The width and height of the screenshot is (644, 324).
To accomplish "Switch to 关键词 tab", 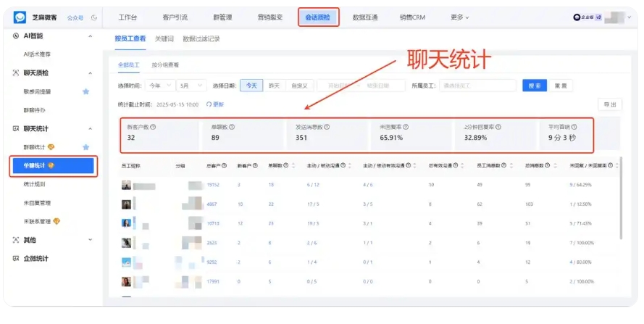I will click(x=164, y=38).
